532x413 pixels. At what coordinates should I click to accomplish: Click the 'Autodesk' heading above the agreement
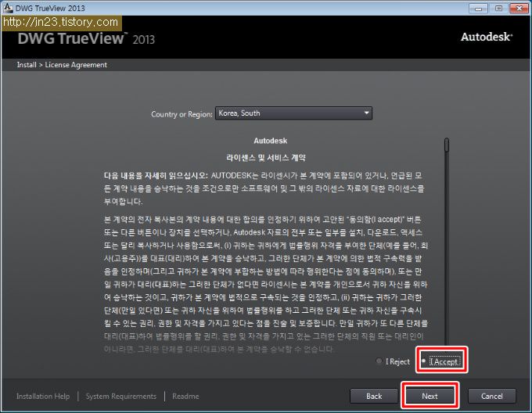[271, 141]
